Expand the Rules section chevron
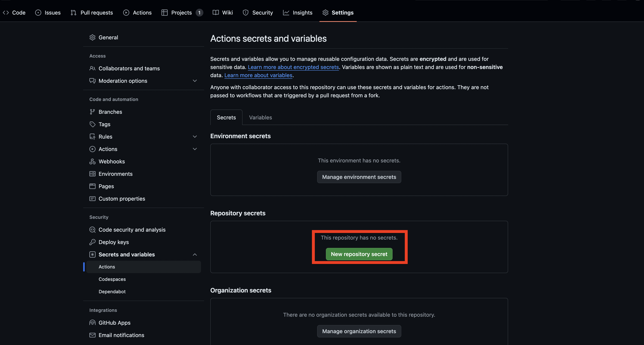This screenshot has width=644, height=345. point(195,136)
